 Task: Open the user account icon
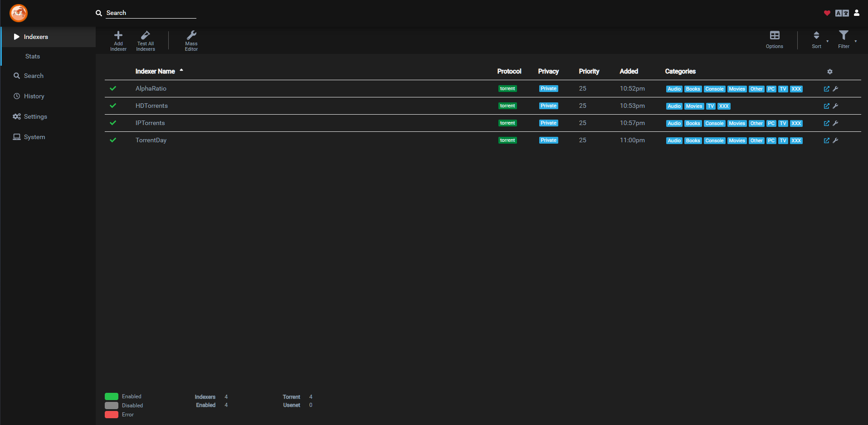pos(856,13)
